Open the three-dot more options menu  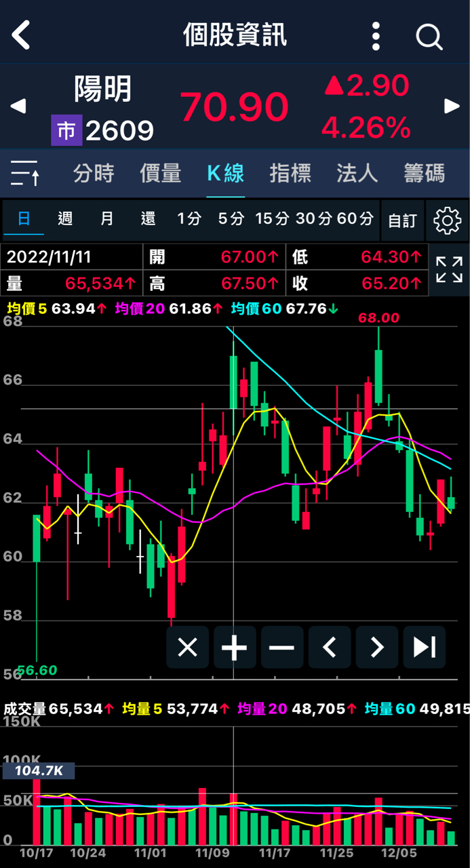tap(376, 35)
